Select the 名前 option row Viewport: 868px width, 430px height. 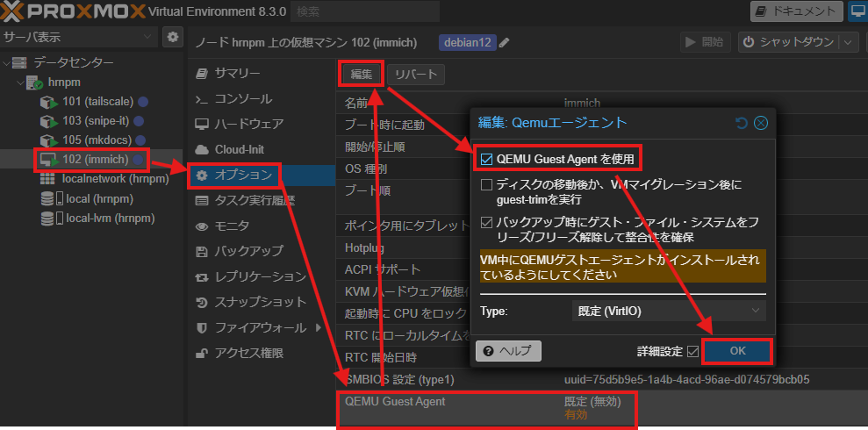602,103
